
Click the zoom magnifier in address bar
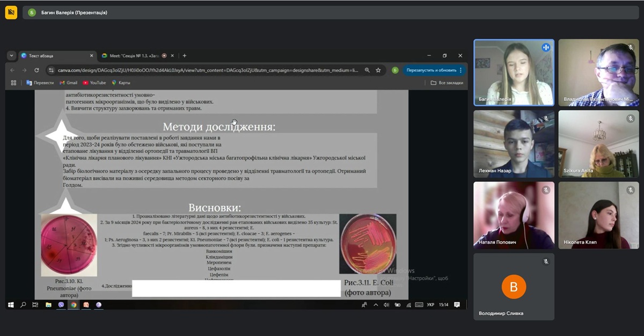(367, 70)
